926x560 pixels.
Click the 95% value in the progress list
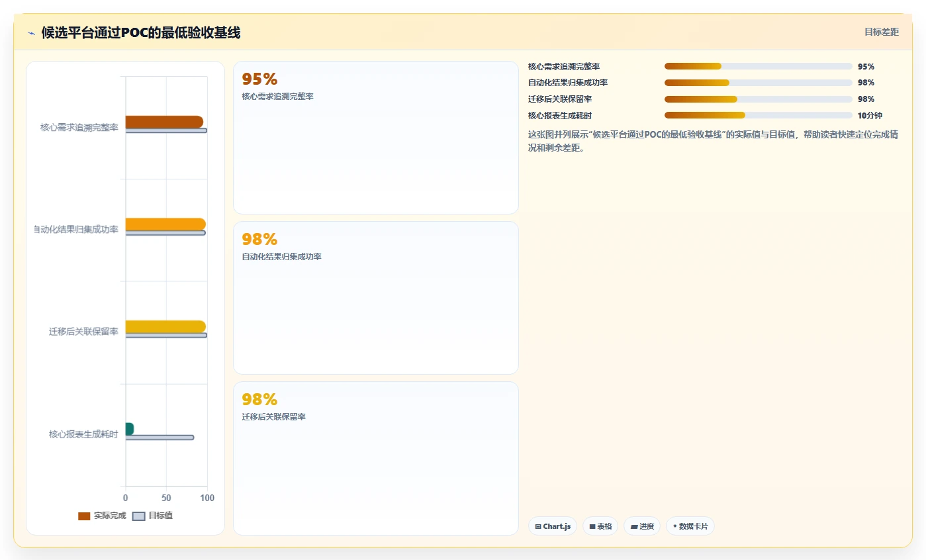pos(866,67)
